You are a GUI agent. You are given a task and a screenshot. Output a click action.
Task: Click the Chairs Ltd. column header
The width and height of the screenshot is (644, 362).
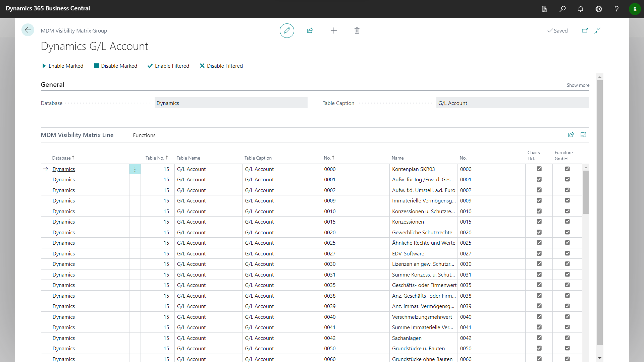pos(534,156)
